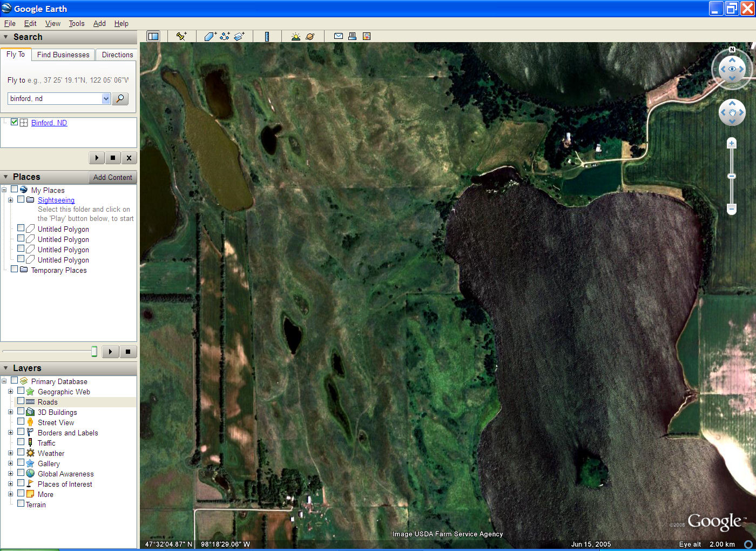The height and width of the screenshot is (551, 756).
Task: Turn on the Traffic layer
Action: 21,442
